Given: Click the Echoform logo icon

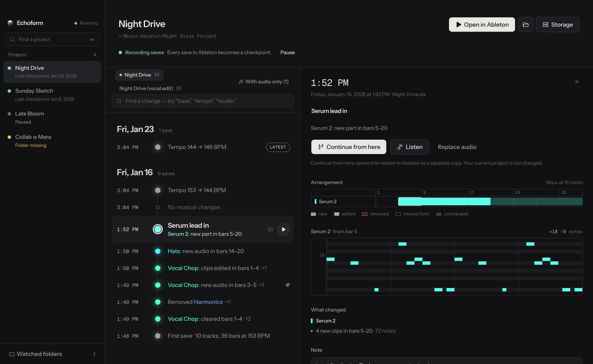Looking at the screenshot, I should click(10, 23).
